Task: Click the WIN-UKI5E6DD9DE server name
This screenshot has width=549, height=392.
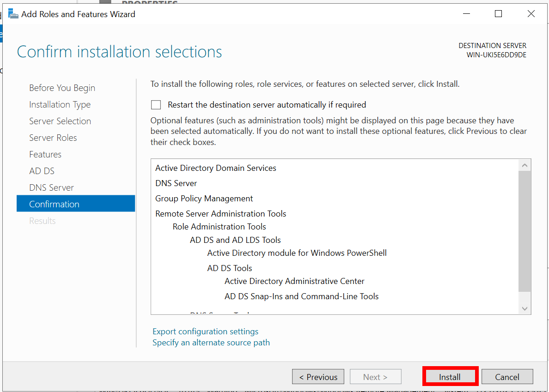Action: pyautogui.click(x=496, y=55)
